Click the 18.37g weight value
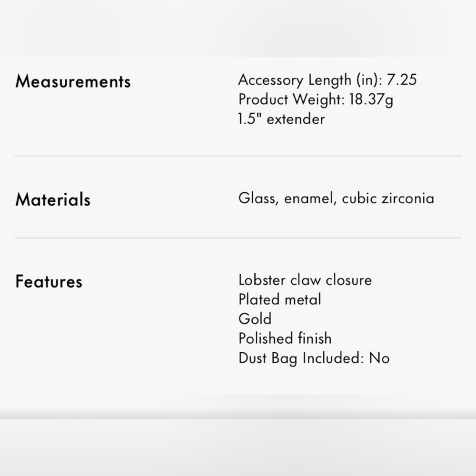 point(371,99)
